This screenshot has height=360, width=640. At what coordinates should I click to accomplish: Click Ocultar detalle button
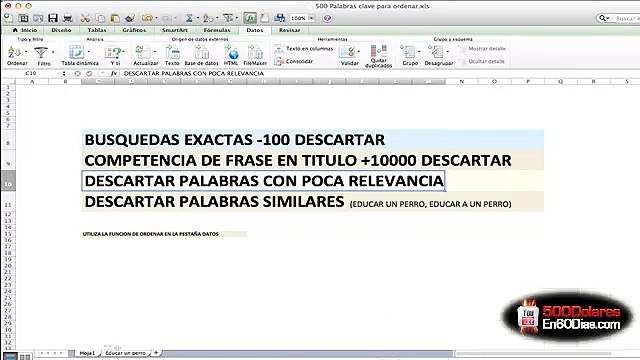[x=482, y=61]
